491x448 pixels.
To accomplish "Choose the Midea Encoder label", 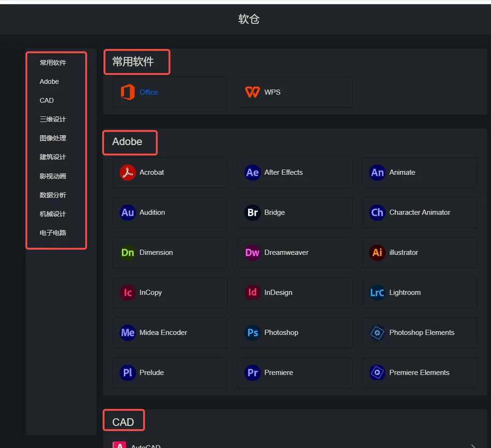I will [x=163, y=333].
